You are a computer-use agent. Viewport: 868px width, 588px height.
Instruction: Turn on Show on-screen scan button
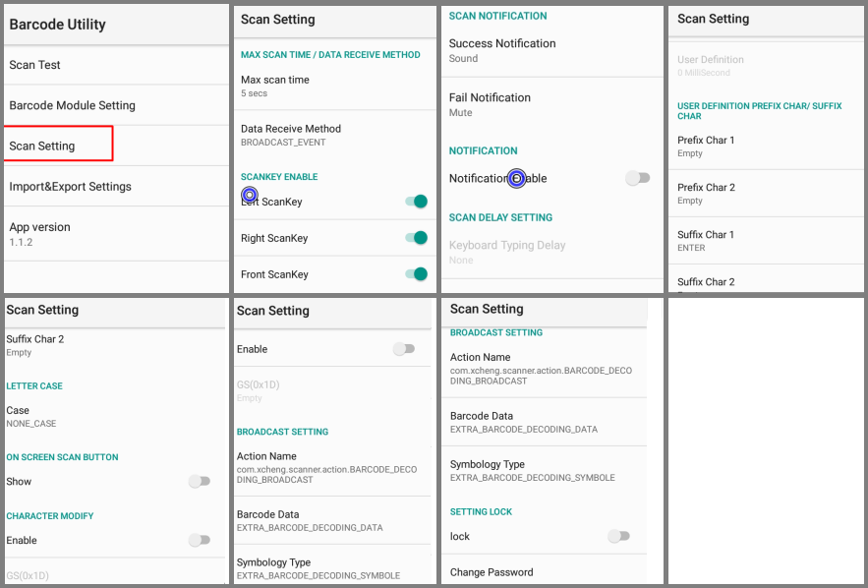click(x=200, y=481)
